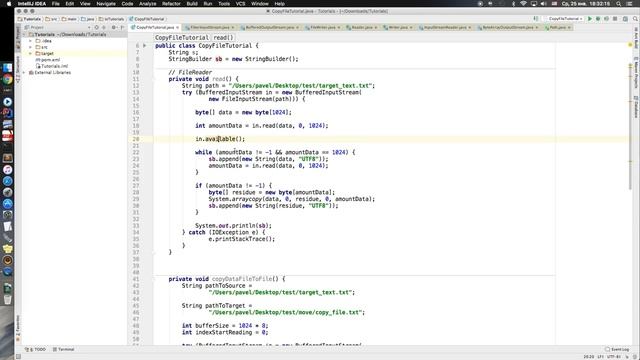
Task: Click CopyFileTutorial in the editor breadcrumb
Action: [x=182, y=38]
